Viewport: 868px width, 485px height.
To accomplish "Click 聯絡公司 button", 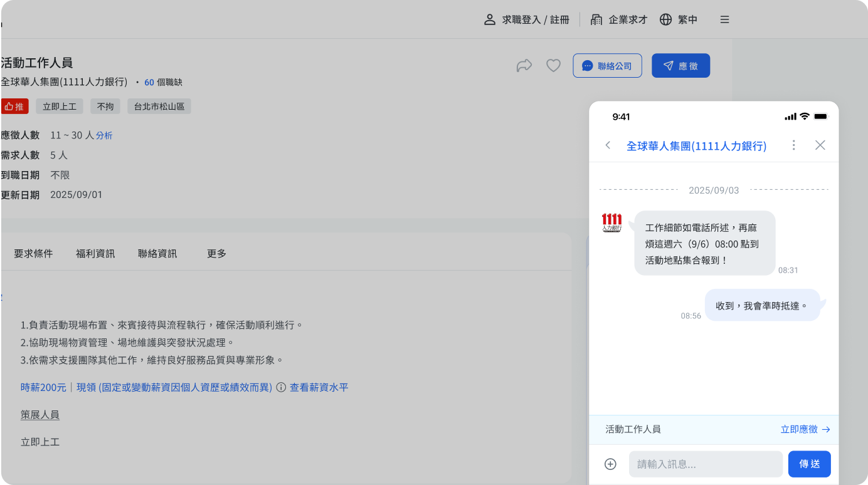I will tap(607, 66).
